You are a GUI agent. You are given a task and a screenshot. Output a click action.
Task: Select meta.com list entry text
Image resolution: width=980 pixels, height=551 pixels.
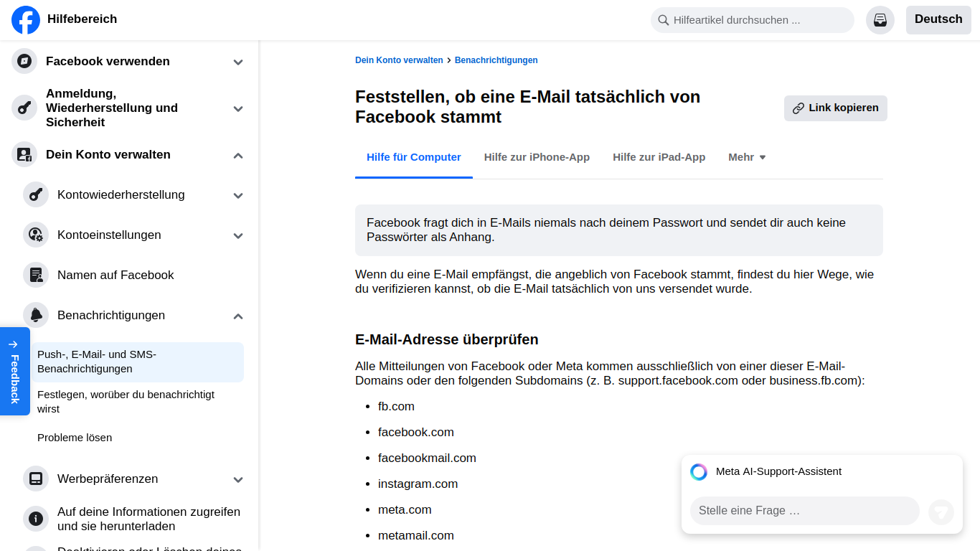coord(405,509)
